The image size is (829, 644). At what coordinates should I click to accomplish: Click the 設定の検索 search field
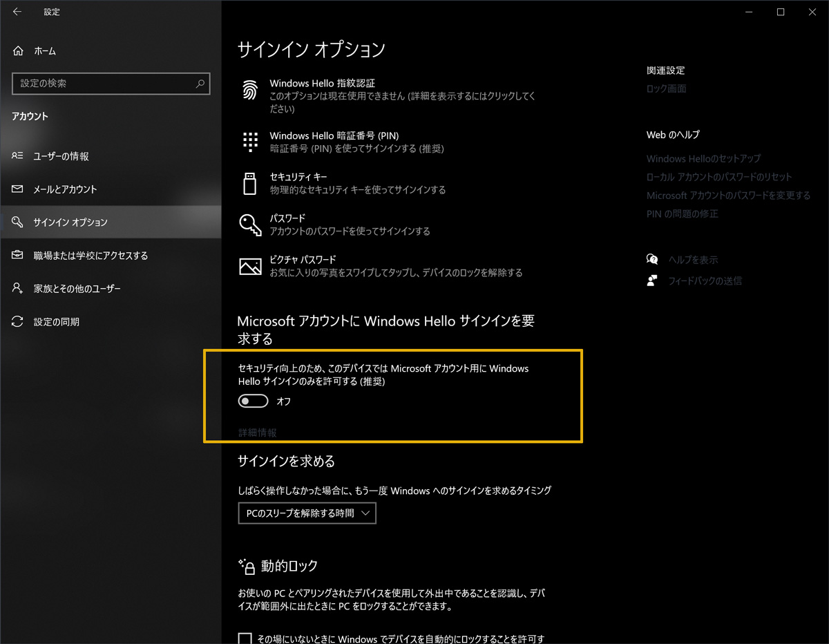pyautogui.click(x=111, y=84)
